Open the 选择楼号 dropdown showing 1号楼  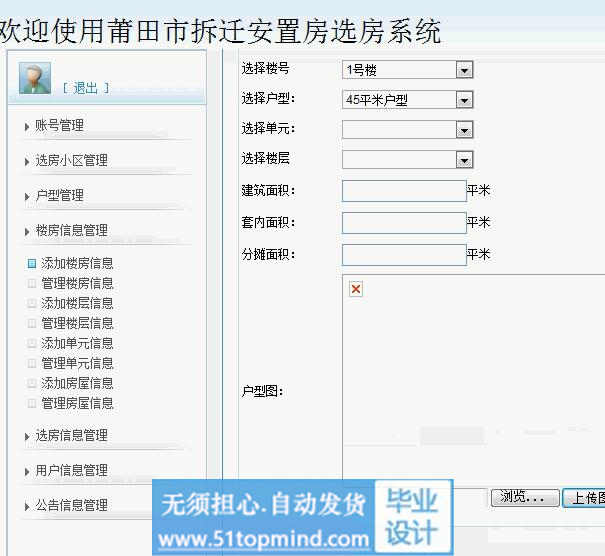click(407, 70)
